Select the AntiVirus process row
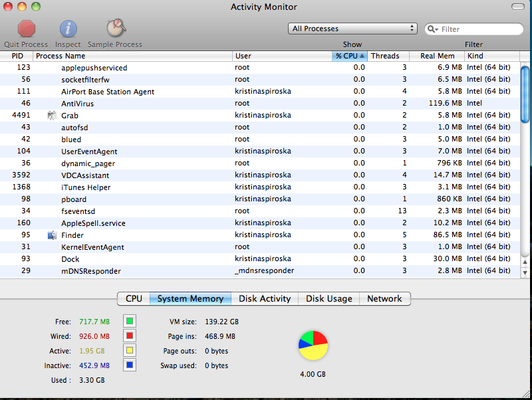Viewport: 532px width, 400px height. (x=260, y=104)
